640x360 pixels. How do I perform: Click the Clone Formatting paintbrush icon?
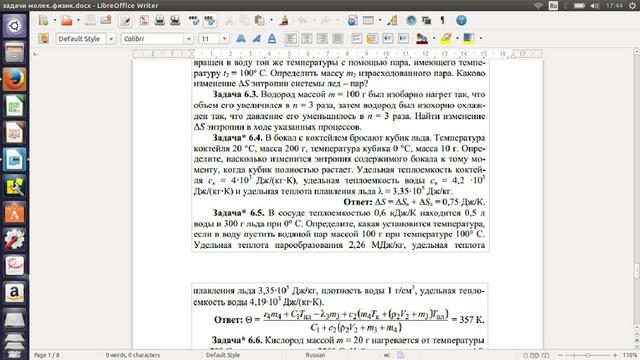pyautogui.click(x=284, y=20)
